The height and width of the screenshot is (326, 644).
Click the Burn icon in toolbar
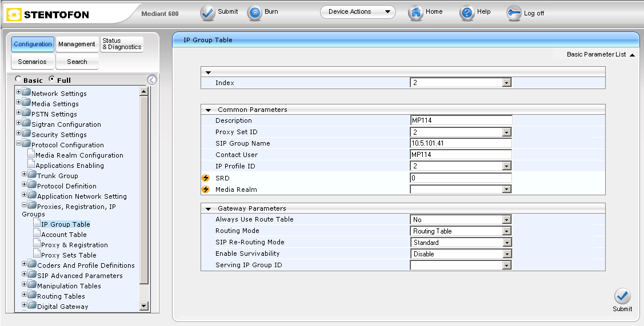(254, 13)
